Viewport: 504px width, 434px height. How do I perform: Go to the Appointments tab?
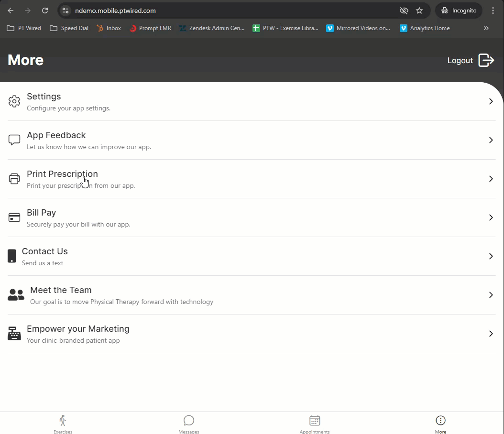point(315,423)
